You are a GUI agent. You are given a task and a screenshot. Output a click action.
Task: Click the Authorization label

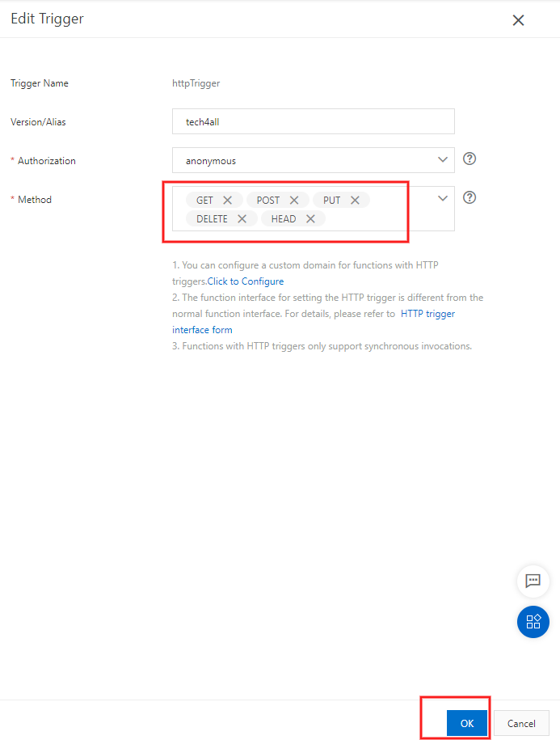(x=47, y=161)
